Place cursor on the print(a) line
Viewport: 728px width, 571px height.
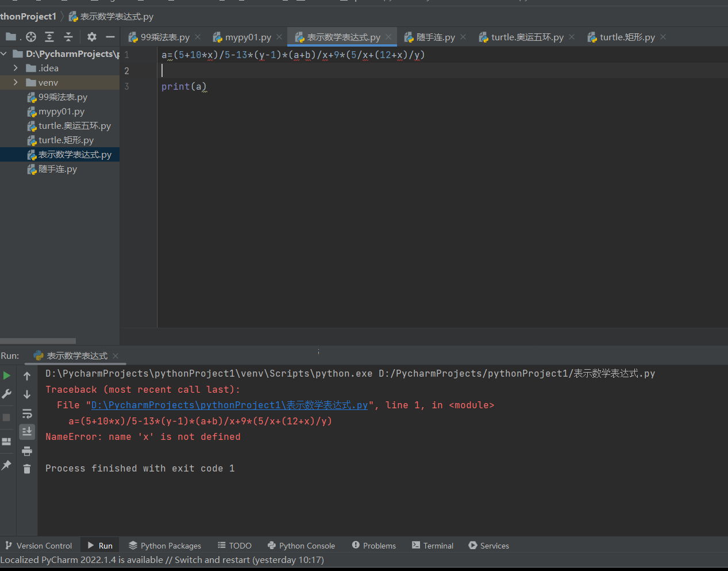coord(184,86)
